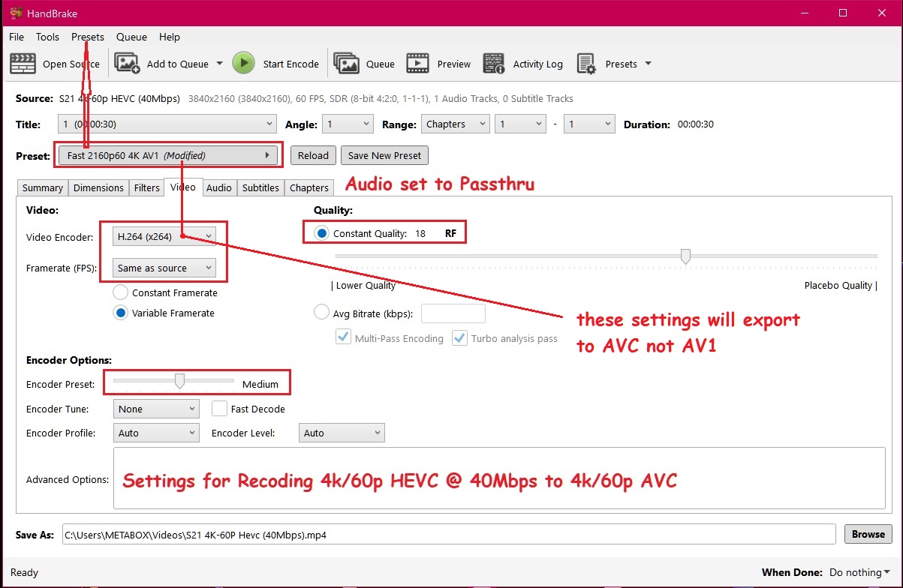Open the Activity Log icon
Viewport: 903px width, 588px height.
[x=494, y=64]
